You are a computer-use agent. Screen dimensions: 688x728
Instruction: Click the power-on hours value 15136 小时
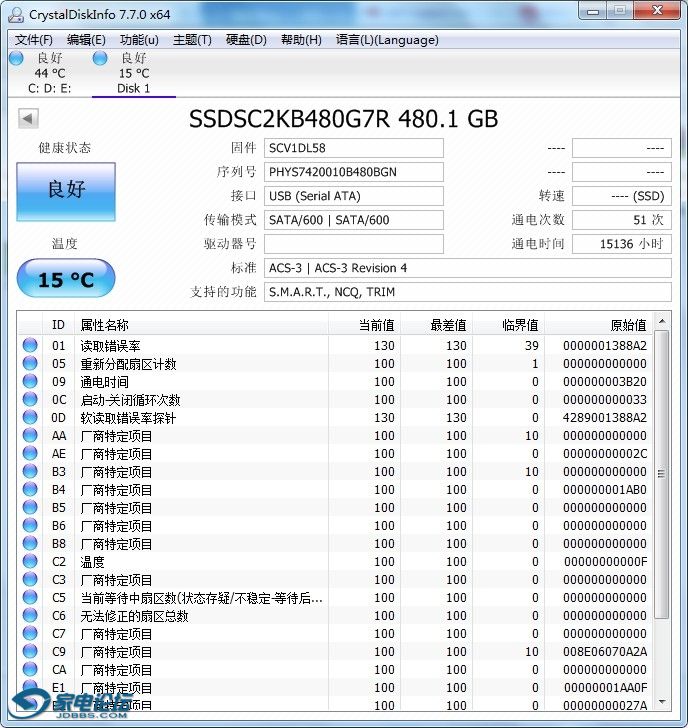622,244
